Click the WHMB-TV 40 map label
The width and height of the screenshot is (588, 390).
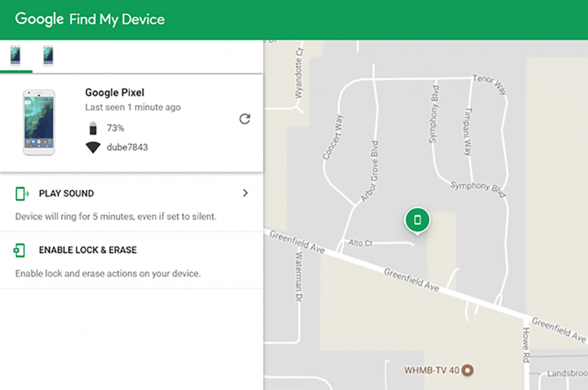pos(432,370)
